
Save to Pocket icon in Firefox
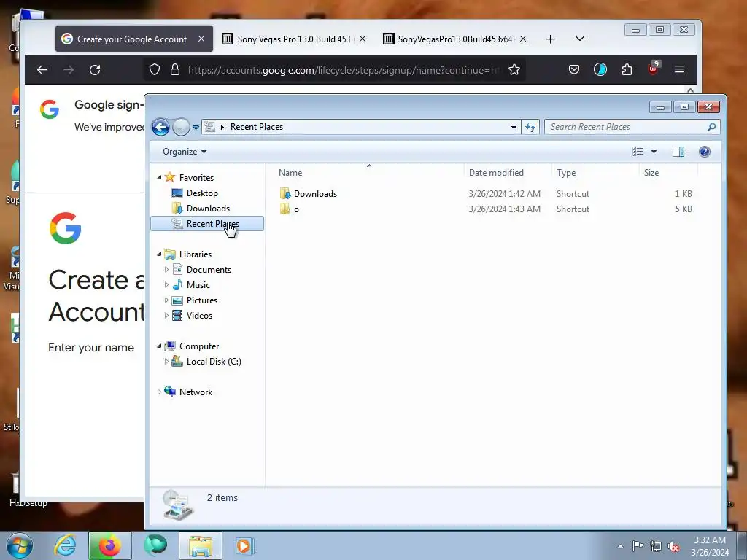(574, 70)
